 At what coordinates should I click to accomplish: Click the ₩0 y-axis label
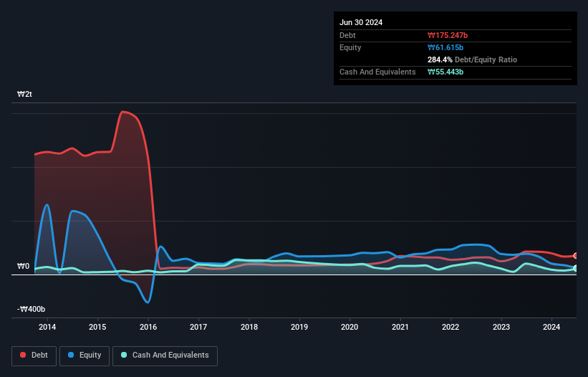click(23, 267)
